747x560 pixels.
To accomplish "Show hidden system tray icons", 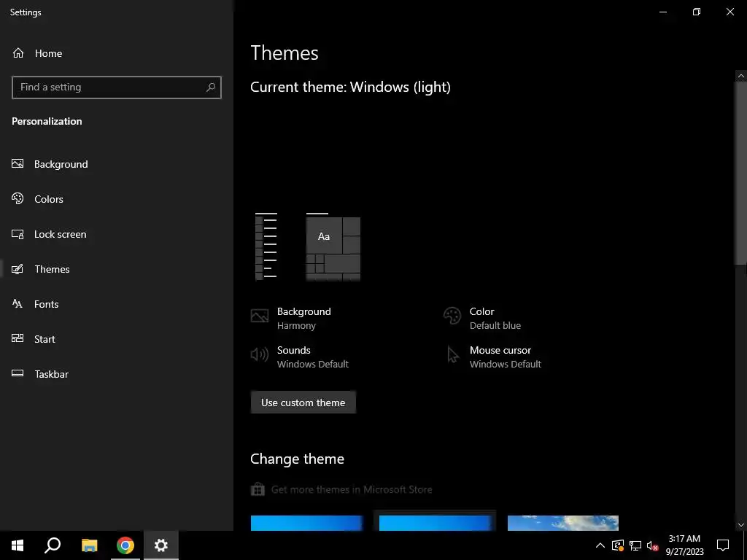I will 600,545.
